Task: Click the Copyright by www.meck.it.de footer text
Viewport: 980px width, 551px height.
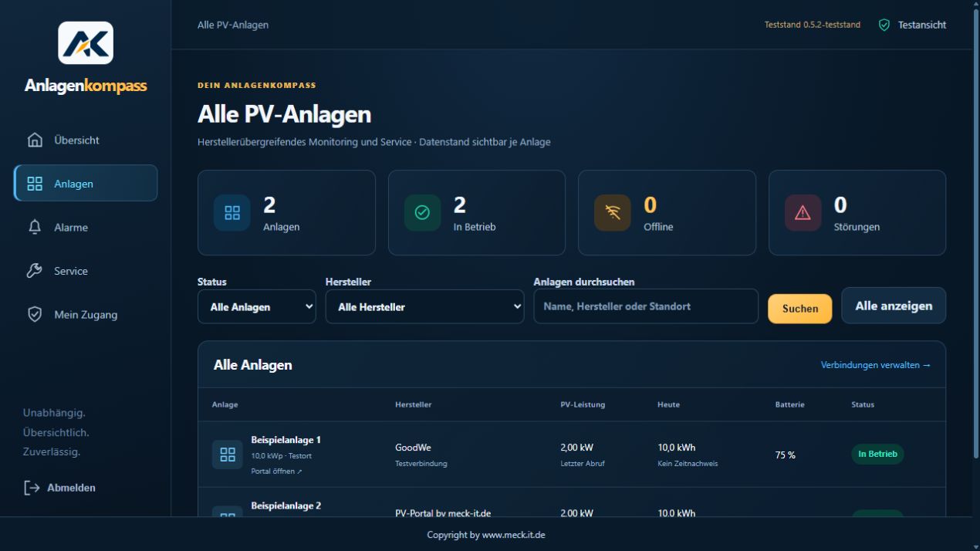Action: (486, 535)
